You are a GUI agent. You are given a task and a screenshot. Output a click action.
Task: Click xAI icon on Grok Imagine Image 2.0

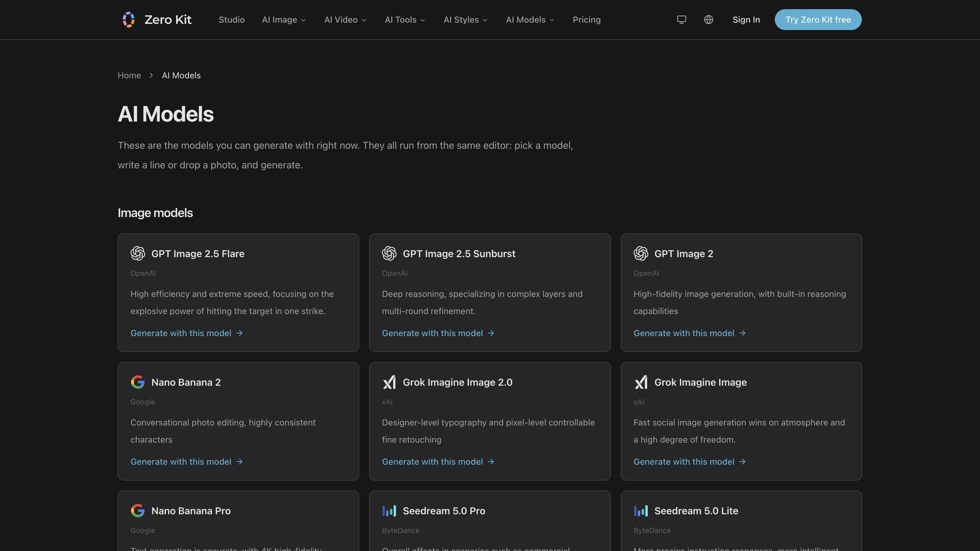coord(389,382)
